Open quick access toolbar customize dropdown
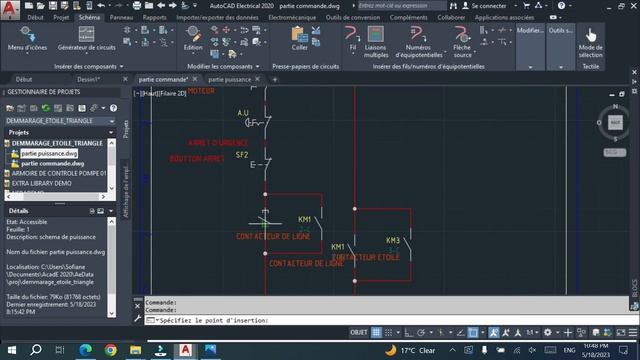 tap(195, 6)
